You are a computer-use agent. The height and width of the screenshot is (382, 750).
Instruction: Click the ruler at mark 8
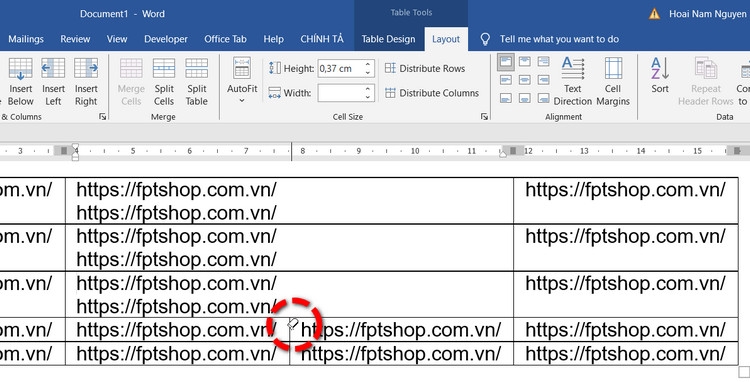(x=302, y=151)
